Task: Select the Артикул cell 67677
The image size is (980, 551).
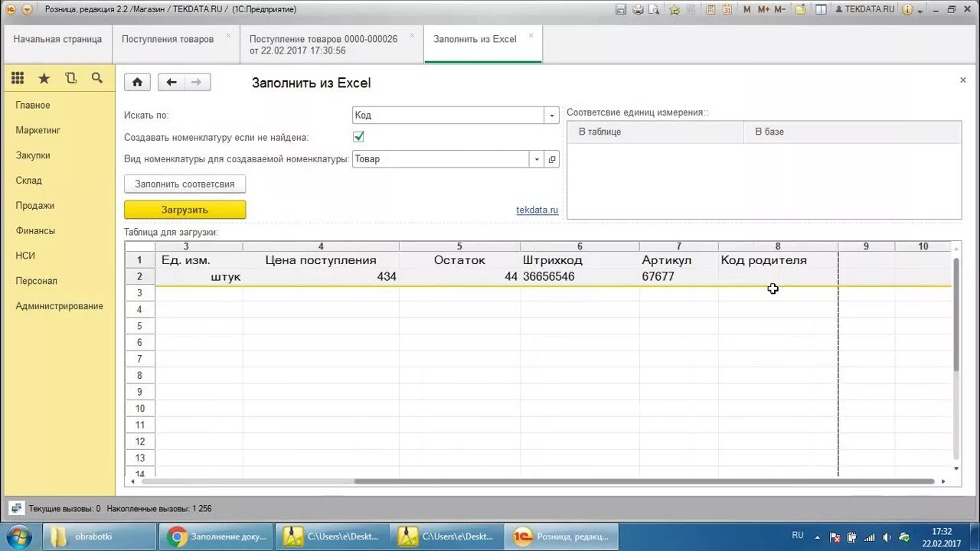Action: (x=678, y=276)
